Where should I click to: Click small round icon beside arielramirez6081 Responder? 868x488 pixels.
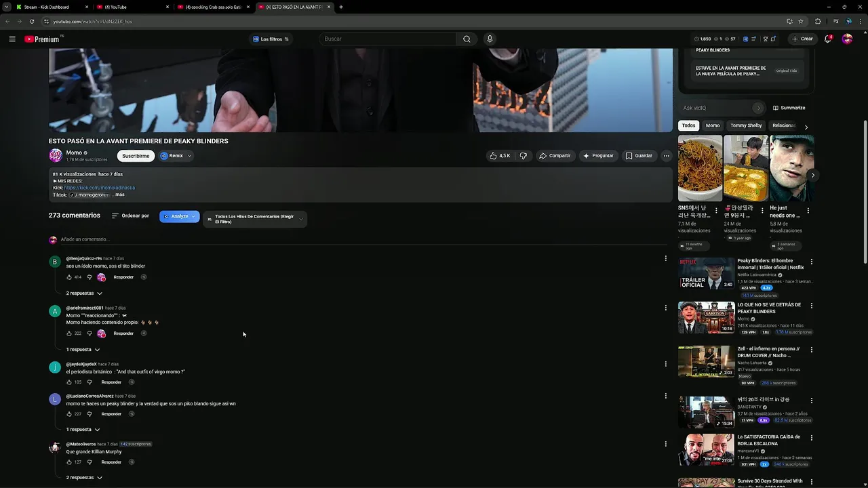(144, 333)
